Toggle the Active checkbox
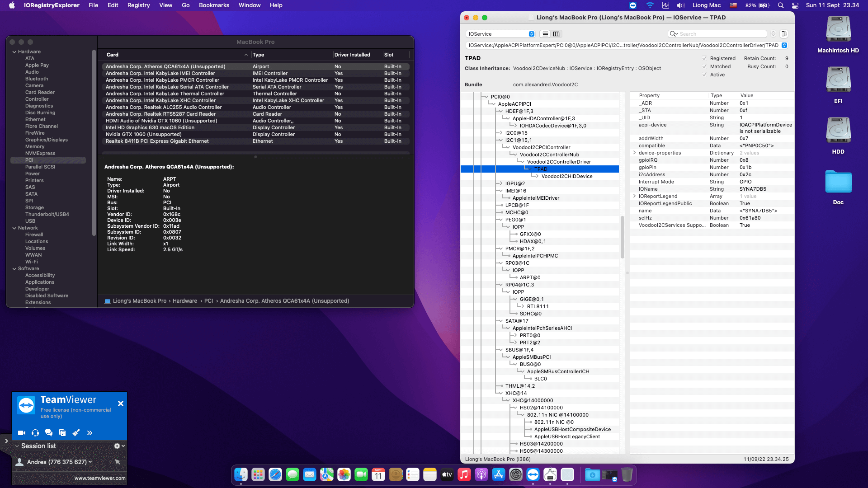The width and height of the screenshot is (868, 488). [x=704, y=75]
